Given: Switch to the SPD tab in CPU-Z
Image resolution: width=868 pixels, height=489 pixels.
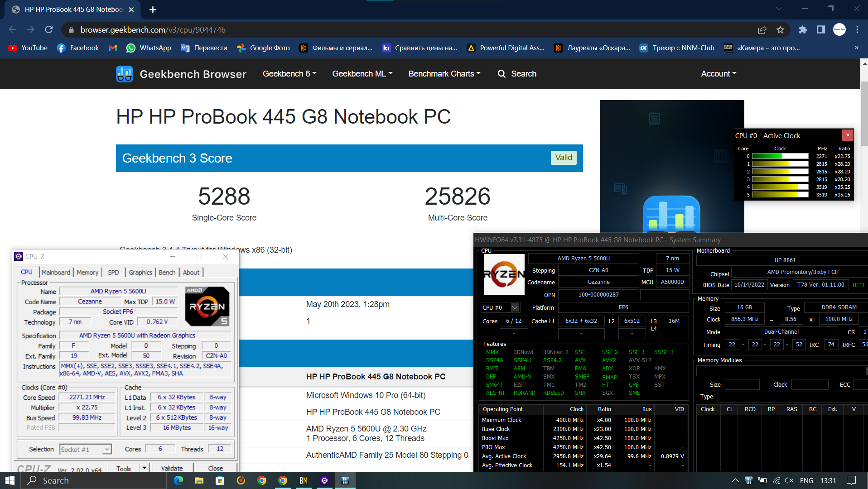Looking at the screenshot, I should coord(113,273).
